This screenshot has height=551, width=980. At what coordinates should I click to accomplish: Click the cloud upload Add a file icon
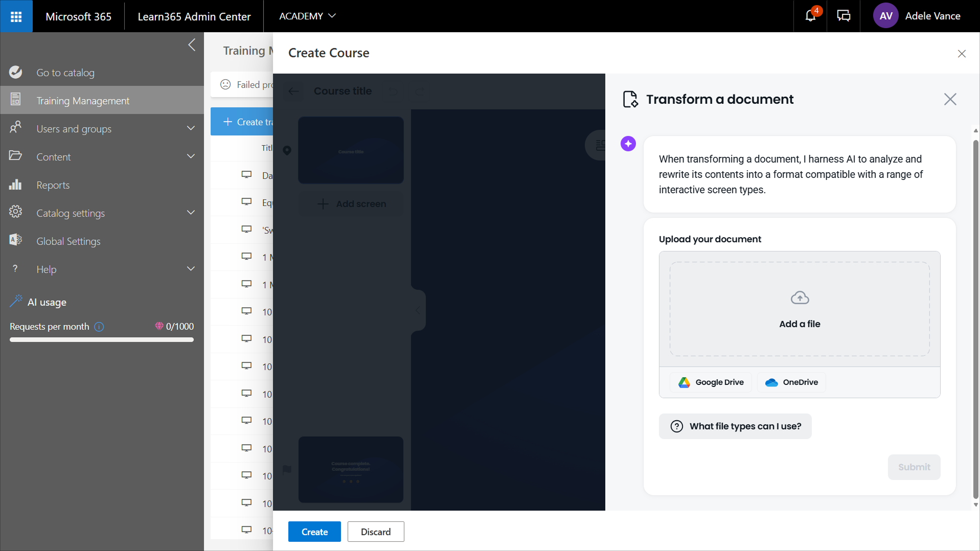click(800, 298)
